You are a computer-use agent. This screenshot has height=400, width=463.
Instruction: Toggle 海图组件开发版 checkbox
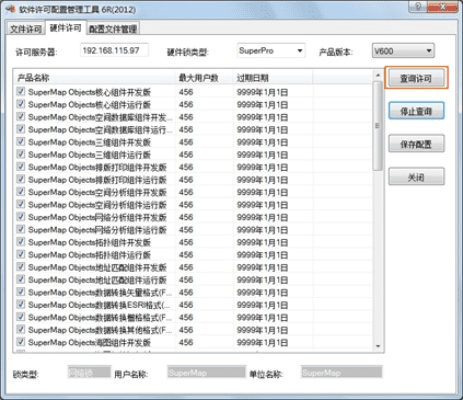[x=21, y=341]
